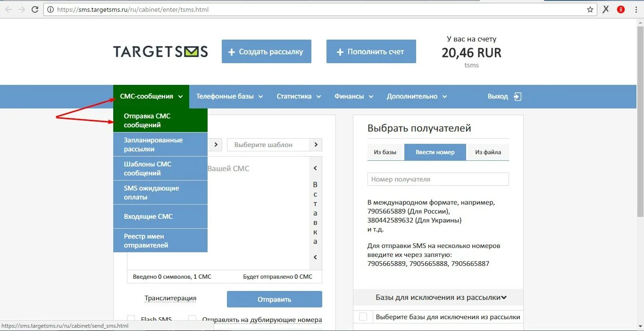
Task: Open Запланированные рассылки menu entry
Action: click(x=160, y=144)
